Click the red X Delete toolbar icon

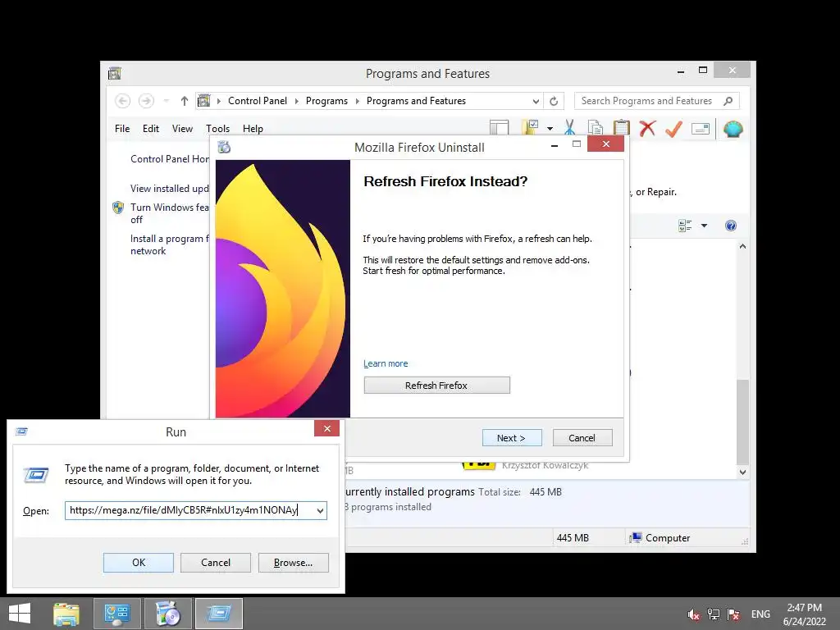(648, 128)
